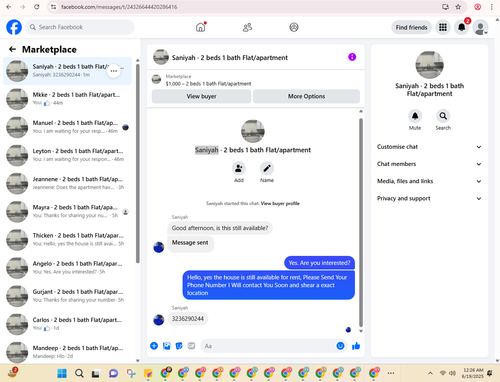Click the 'Yes. Are you interested?' message bubble

(319, 263)
